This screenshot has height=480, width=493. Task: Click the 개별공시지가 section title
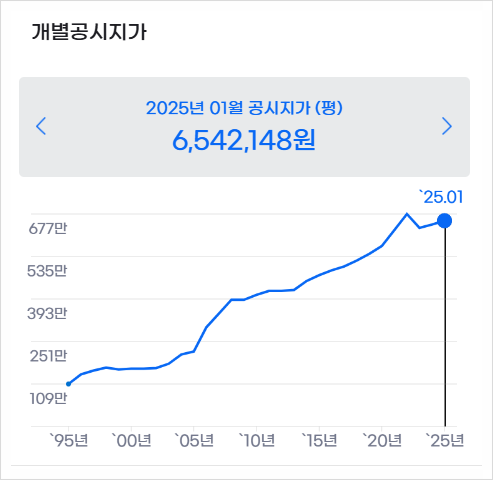click(89, 32)
